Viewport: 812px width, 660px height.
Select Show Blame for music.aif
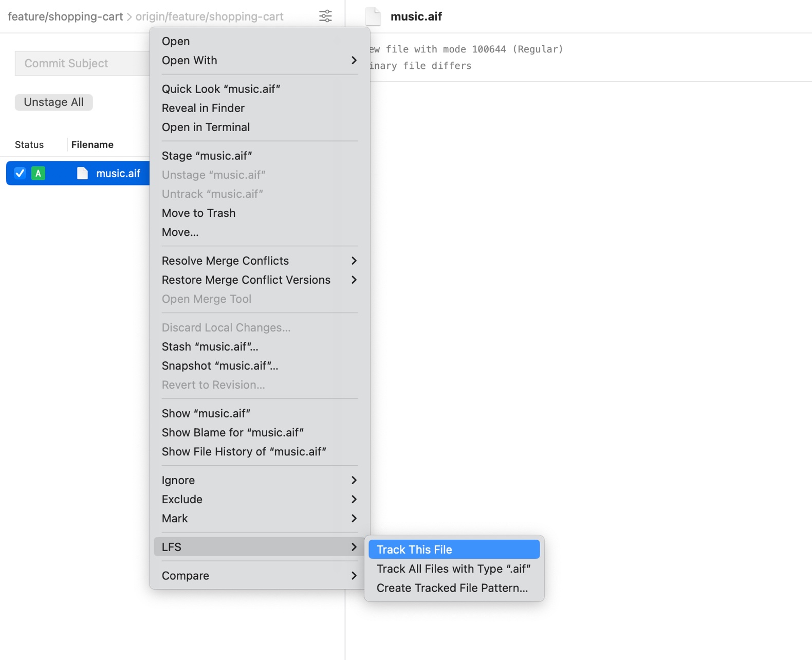coord(232,432)
